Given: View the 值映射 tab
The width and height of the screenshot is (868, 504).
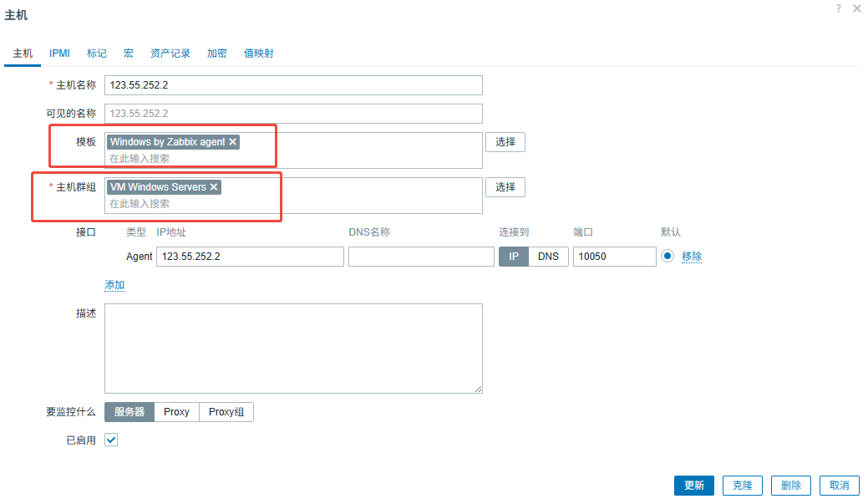Looking at the screenshot, I should pyautogui.click(x=260, y=53).
